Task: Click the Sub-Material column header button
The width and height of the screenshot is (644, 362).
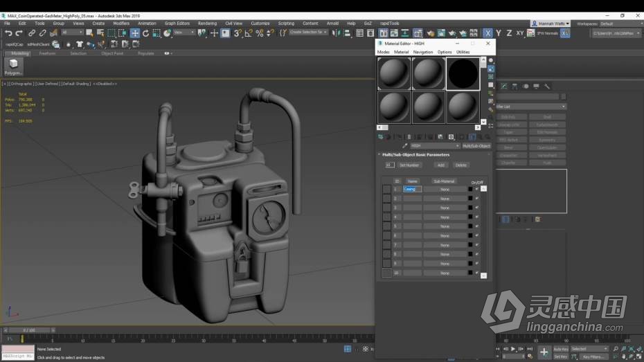Action: 444,181
